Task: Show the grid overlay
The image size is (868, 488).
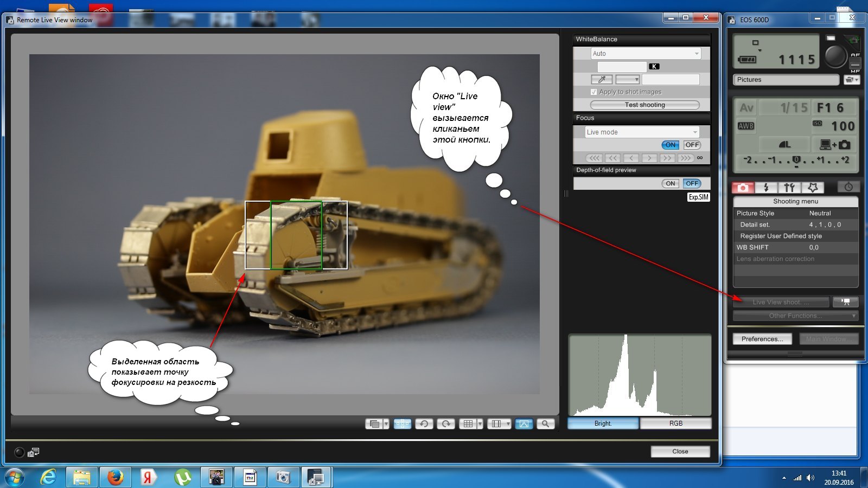Action: [468, 423]
